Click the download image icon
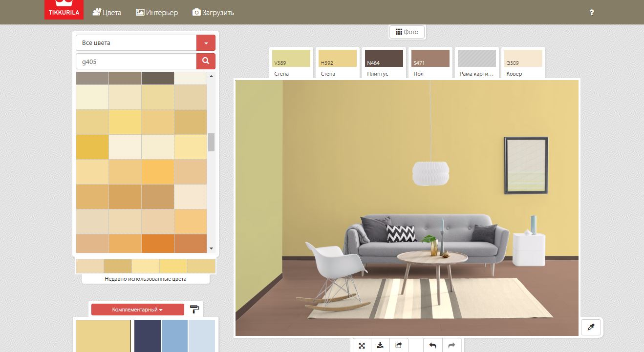 coord(380,346)
